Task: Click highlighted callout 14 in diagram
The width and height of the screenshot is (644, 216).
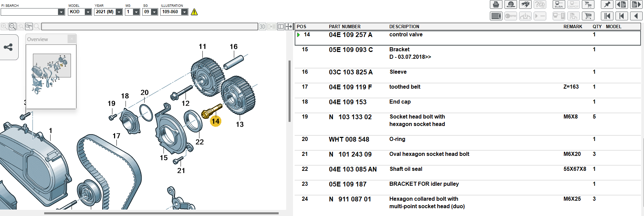Action: [x=216, y=121]
